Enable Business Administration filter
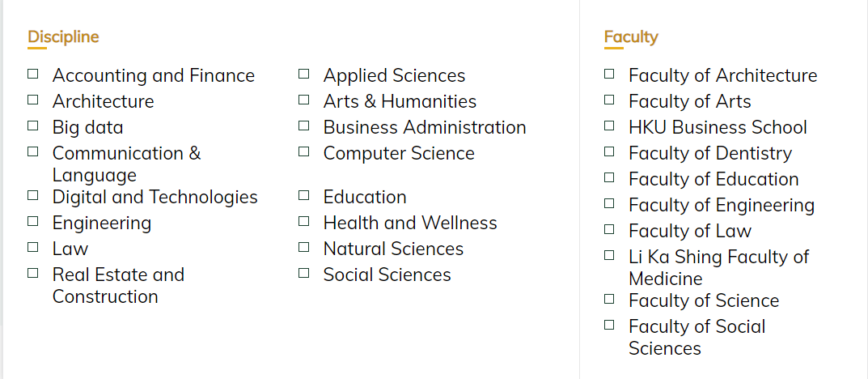 tap(304, 126)
